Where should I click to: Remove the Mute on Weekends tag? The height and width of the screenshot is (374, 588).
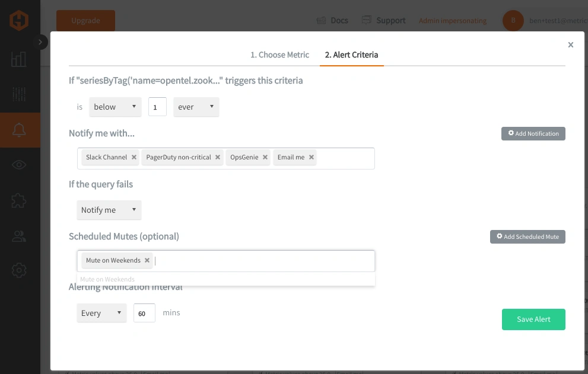click(x=147, y=260)
